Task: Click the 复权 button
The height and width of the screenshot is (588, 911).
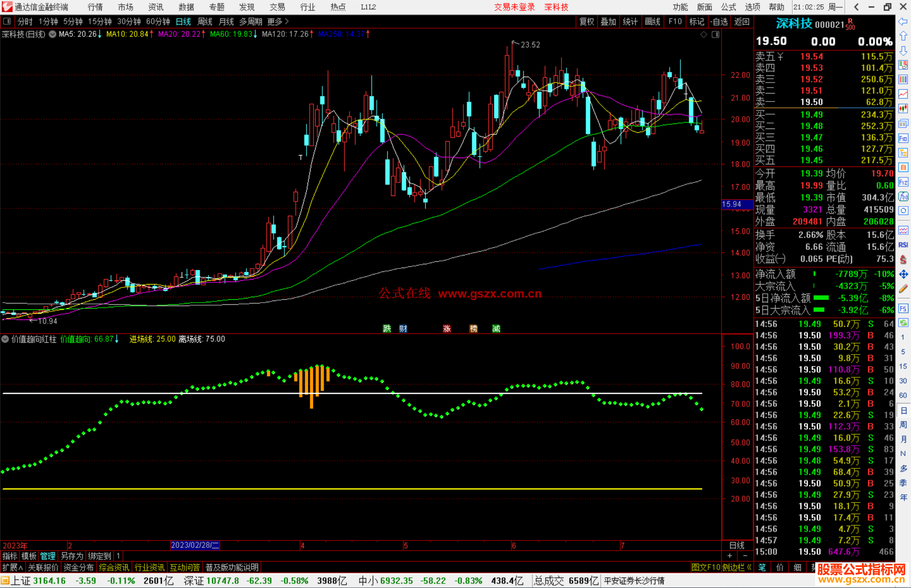Action: point(587,21)
